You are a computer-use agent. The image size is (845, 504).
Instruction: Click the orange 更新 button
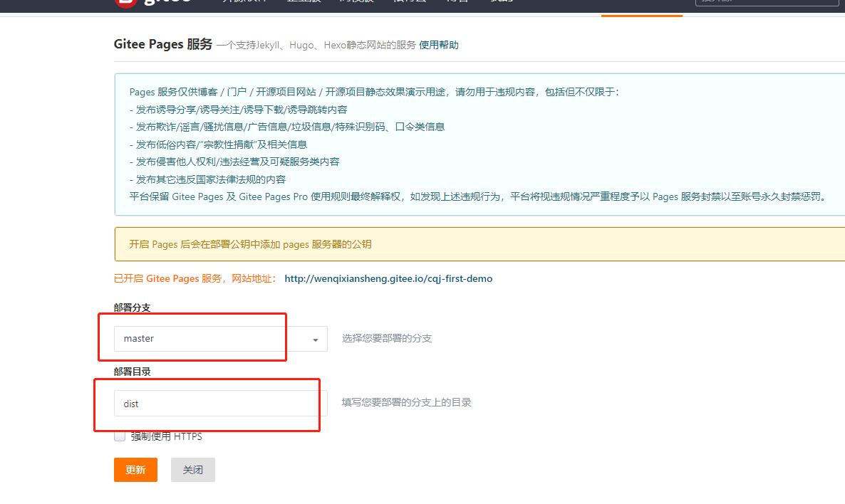[136, 470]
